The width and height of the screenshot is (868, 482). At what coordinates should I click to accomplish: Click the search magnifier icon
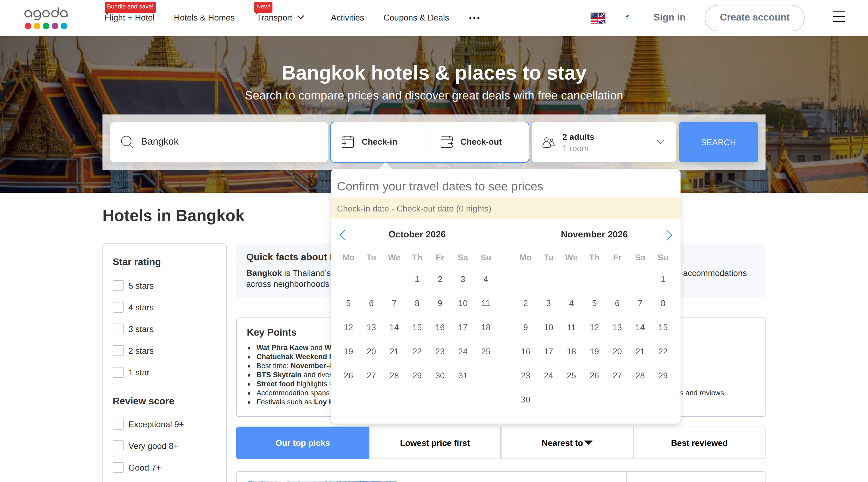coord(127,142)
